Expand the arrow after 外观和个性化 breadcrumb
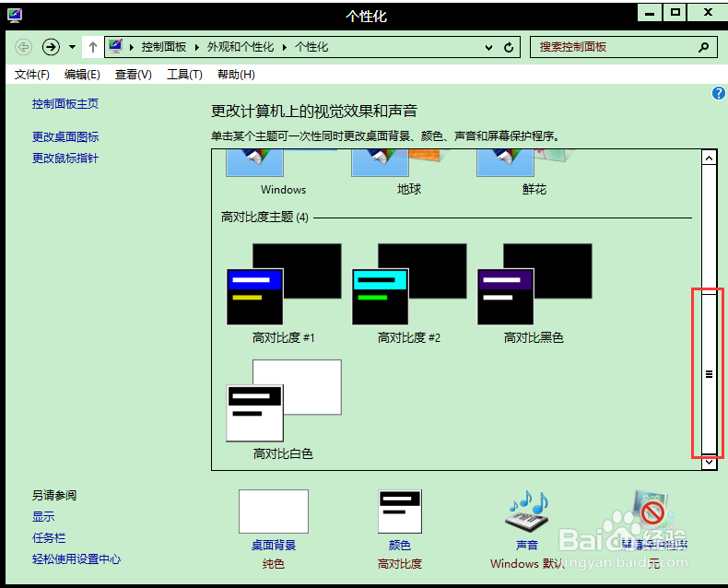 pos(284,47)
